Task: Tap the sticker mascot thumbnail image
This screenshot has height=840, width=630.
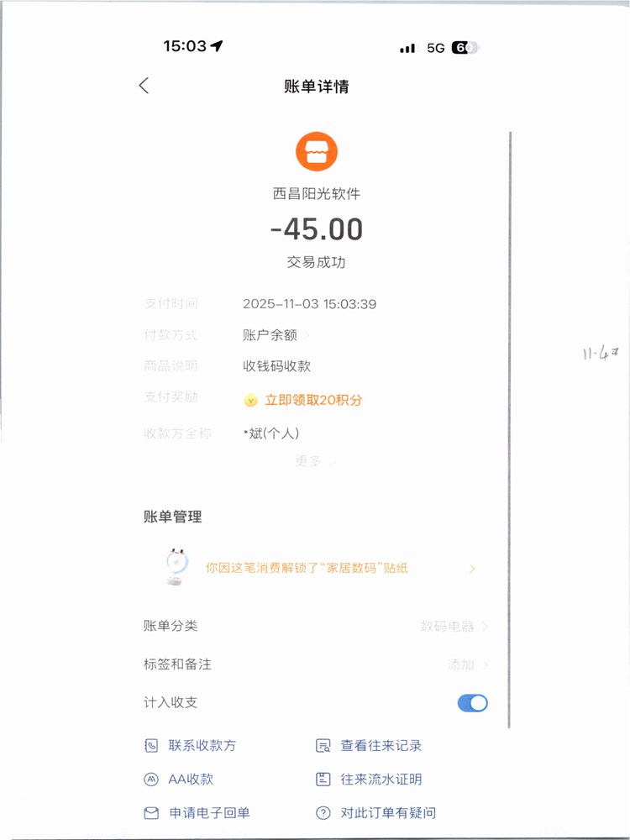Action: point(176,565)
